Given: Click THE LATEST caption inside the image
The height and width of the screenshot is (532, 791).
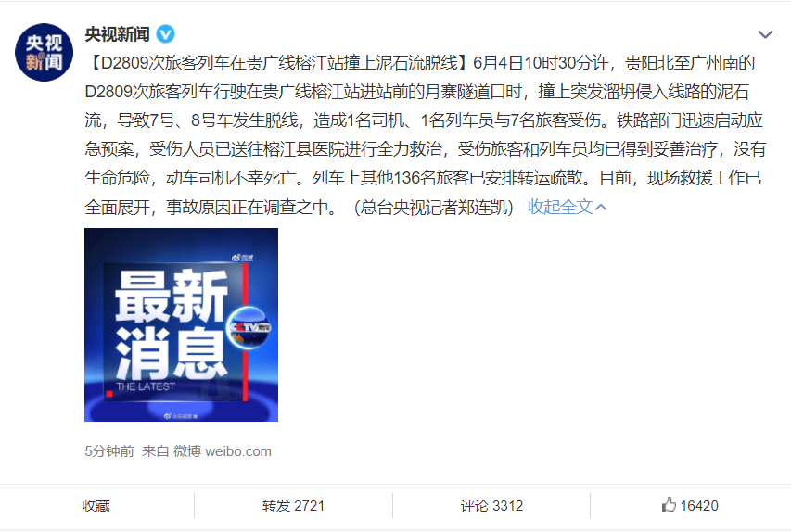Looking at the screenshot, I should coord(146,386).
